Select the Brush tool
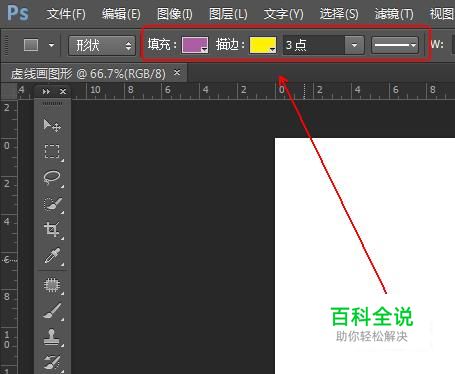The image size is (455, 374). tap(52, 311)
